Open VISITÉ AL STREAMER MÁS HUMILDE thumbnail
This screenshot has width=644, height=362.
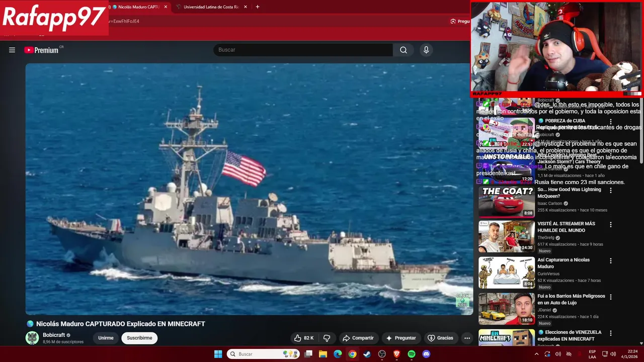(x=506, y=236)
